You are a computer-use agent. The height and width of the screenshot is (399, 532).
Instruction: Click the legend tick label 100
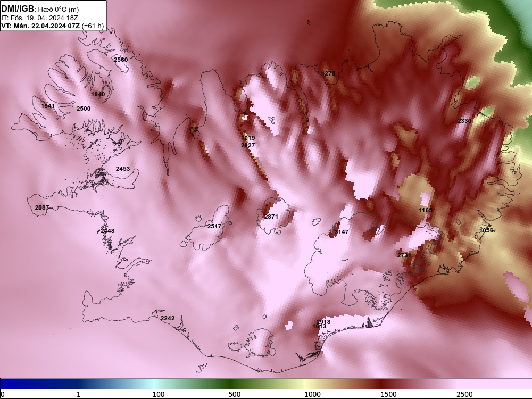tap(159, 394)
